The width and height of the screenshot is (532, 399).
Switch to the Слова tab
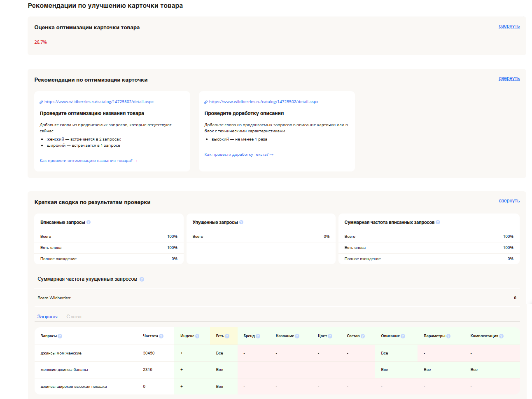pyautogui.click(x=74, y=317)
